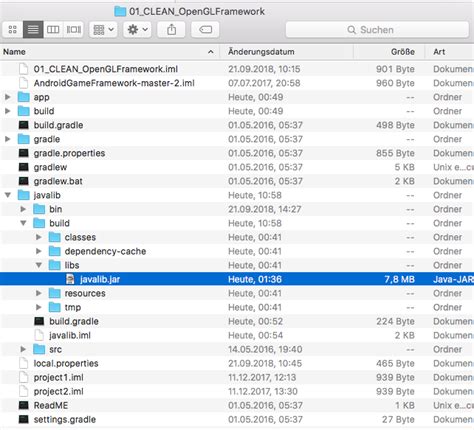
Task: Click the gradlew.bat file icon
Action: (23, 181)
